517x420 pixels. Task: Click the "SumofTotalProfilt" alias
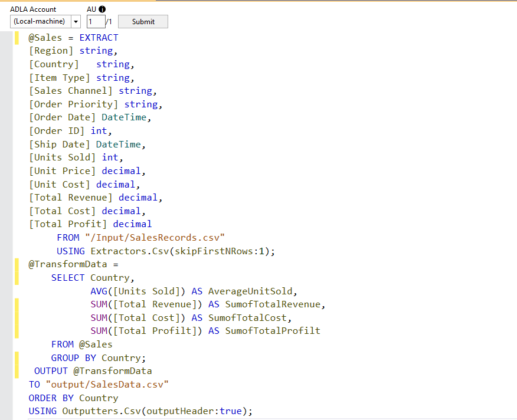click(x=273, y=331)
